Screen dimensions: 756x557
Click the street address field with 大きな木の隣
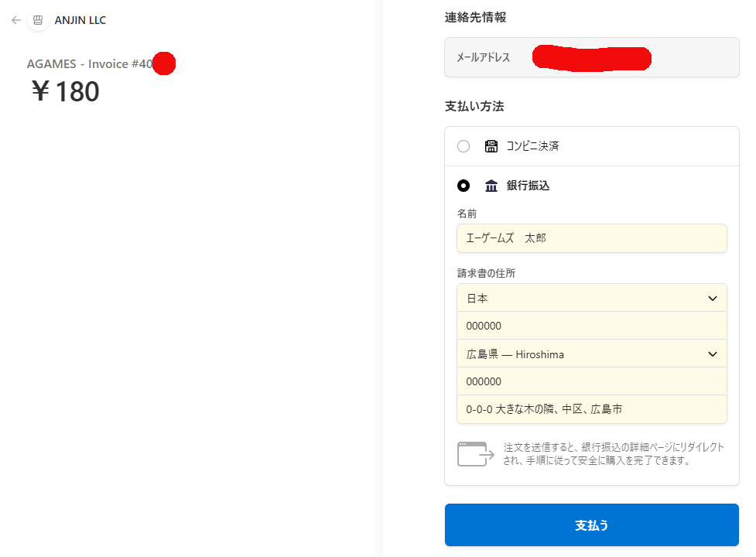coord(591,409)
